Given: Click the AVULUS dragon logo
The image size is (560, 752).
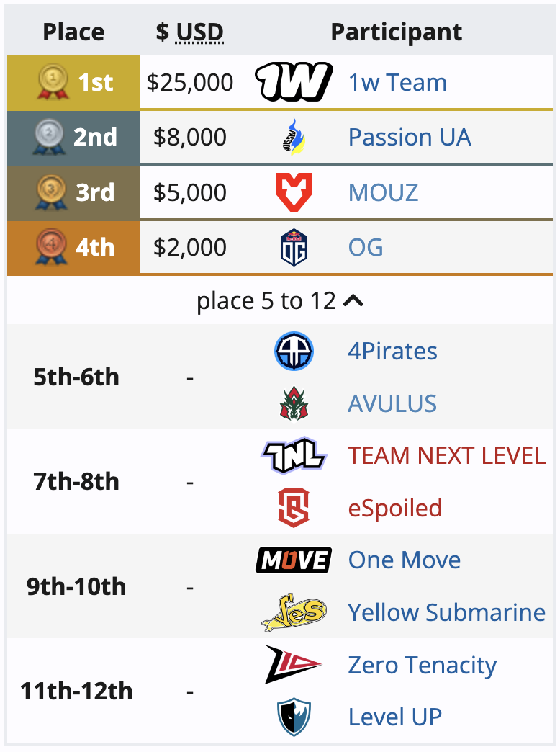Looking at the screenshot, I should tap(294, 404).
